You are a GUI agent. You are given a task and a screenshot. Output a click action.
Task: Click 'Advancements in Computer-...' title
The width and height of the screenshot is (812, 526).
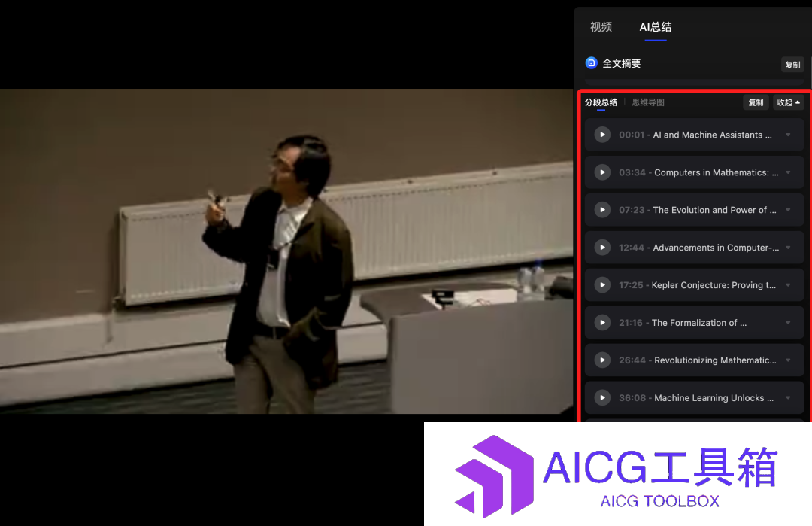(716, 248)
